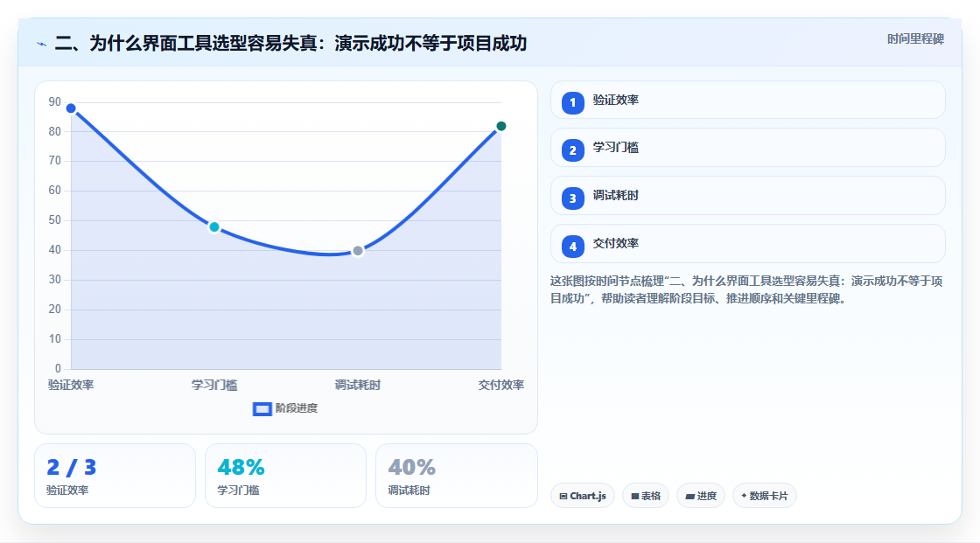Click number badge 4 beside 交付效率
Viewport: 980px width, 543px height.
click(572, 247)
